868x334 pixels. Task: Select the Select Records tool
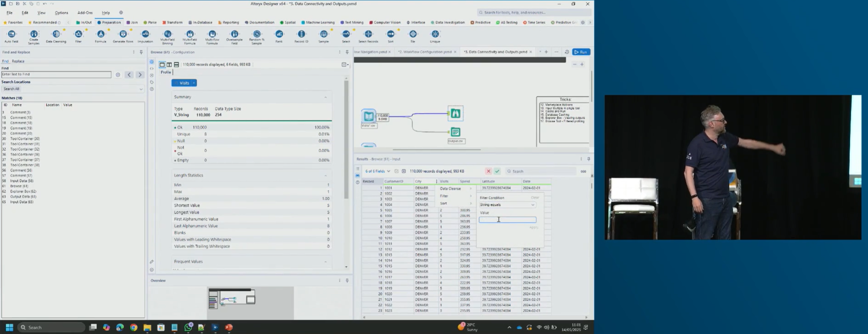click(368, 36)
